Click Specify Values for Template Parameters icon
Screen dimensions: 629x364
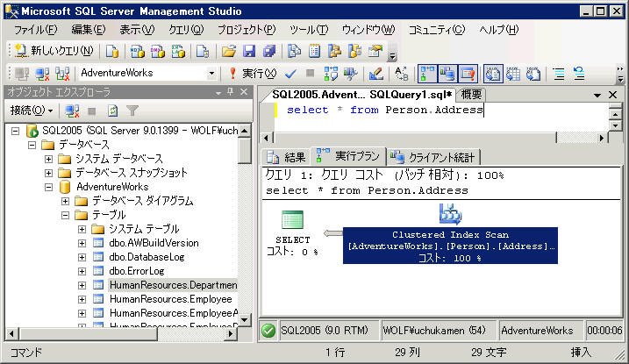click(x=401, y=74)
